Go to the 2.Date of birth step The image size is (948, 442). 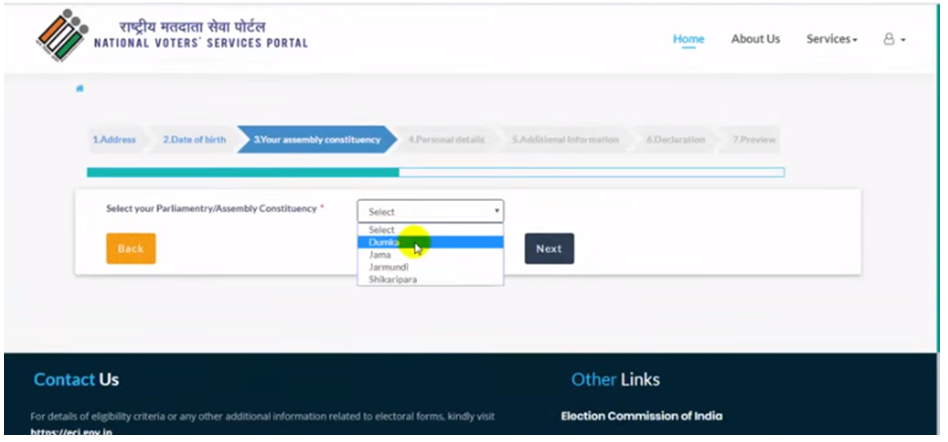click(194, 140)
